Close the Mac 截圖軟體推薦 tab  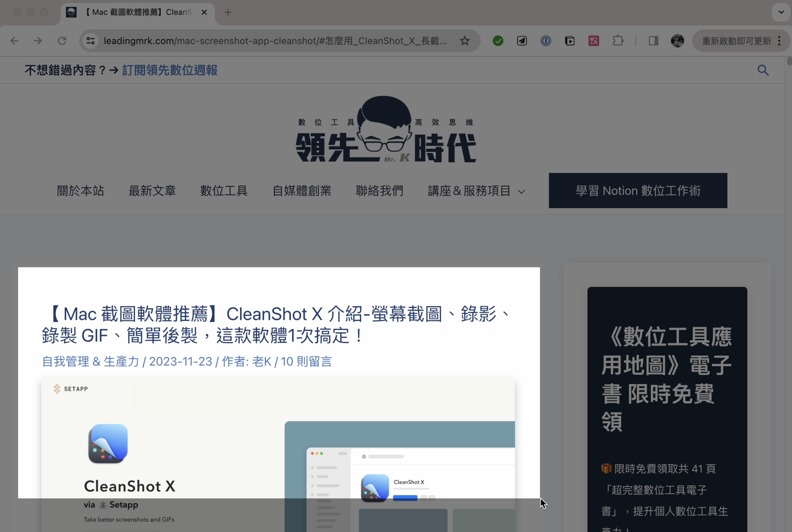coord(204,12)
